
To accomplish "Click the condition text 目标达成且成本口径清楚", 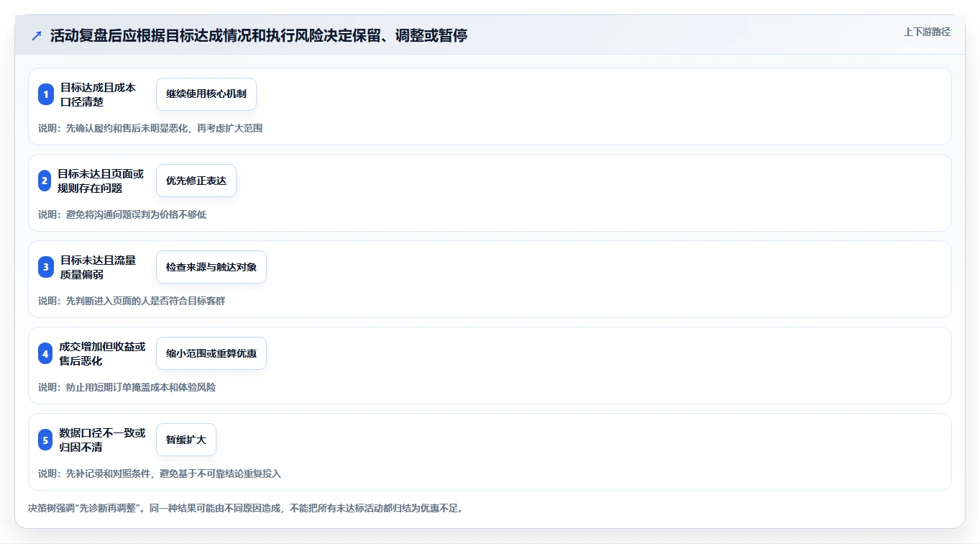I will pyautogui.click(x=98, y=94).
